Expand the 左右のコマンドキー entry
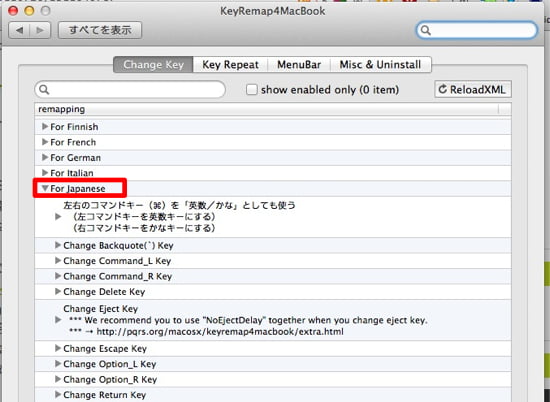The height and width of the screenshot is (402, 550). (x=58, y=217)
